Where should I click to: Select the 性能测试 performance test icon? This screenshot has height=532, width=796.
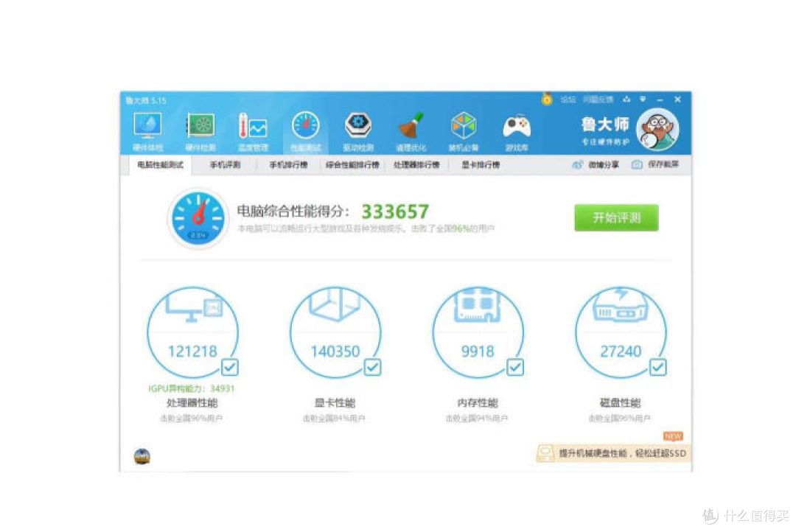click(306, 125)
